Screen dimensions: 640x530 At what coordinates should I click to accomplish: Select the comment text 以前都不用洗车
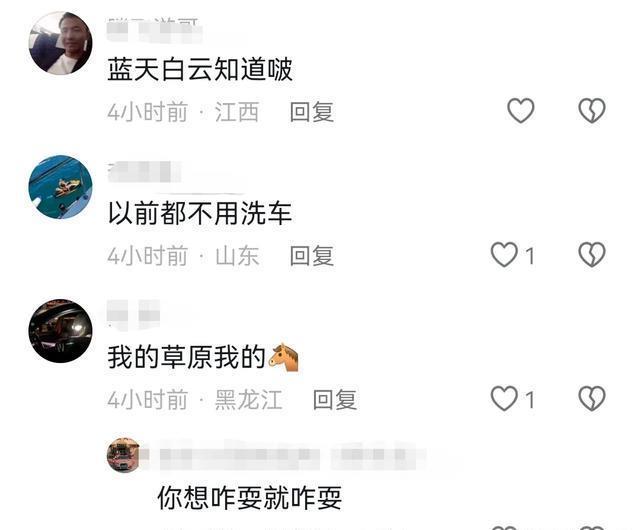200,213
